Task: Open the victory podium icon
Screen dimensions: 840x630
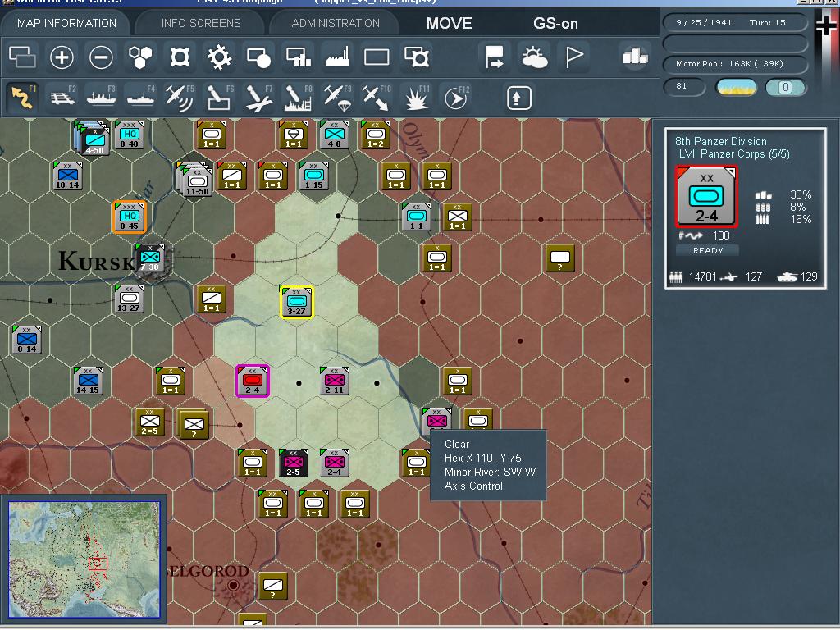Action: pyautogui.click(x=636, y=56)
